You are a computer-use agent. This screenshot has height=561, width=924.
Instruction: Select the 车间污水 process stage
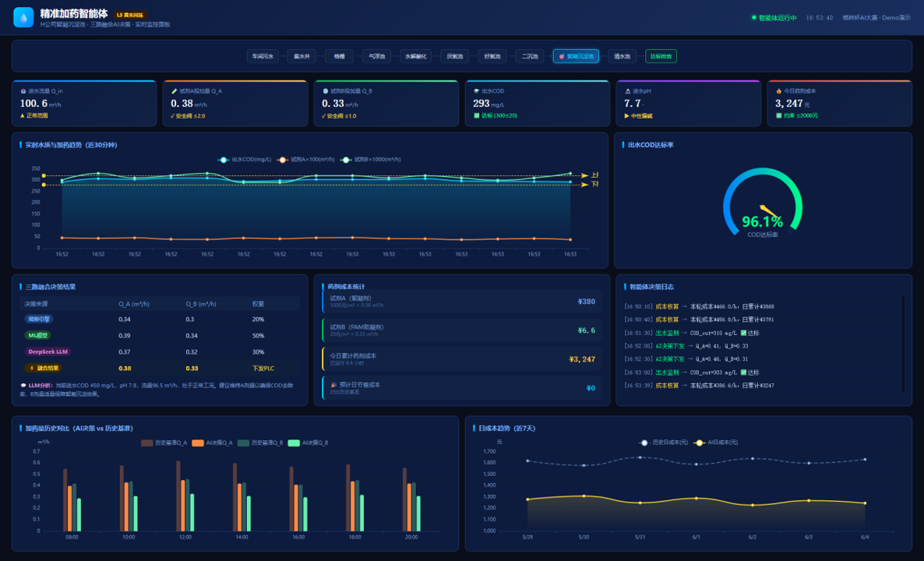click(263, 57)
